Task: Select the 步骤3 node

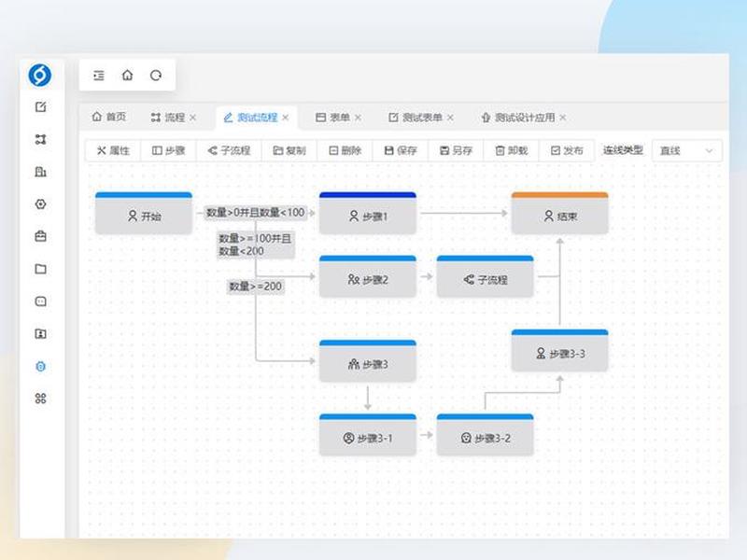Action: (x=367, y=361)
